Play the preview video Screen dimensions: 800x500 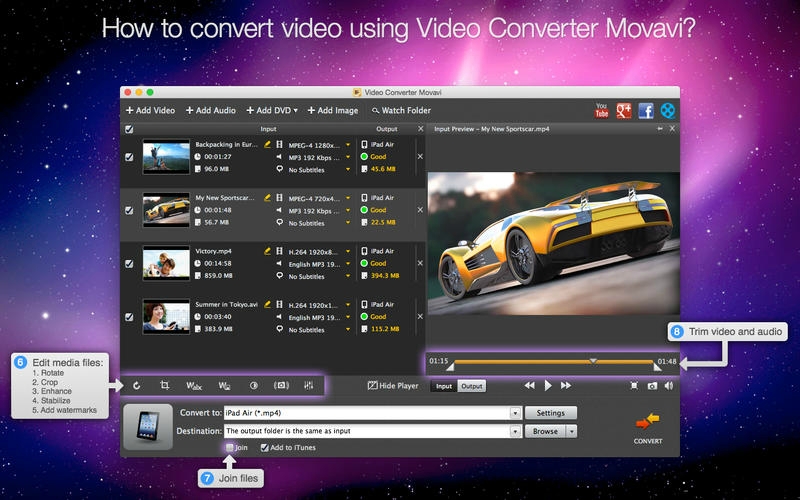[548, 386]
